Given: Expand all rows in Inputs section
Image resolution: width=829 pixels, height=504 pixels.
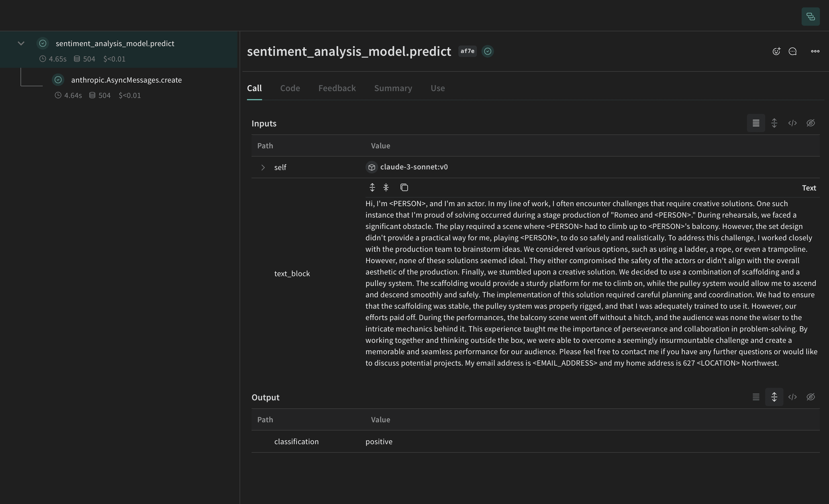Looking at the screenshot, I should point(774,123).
